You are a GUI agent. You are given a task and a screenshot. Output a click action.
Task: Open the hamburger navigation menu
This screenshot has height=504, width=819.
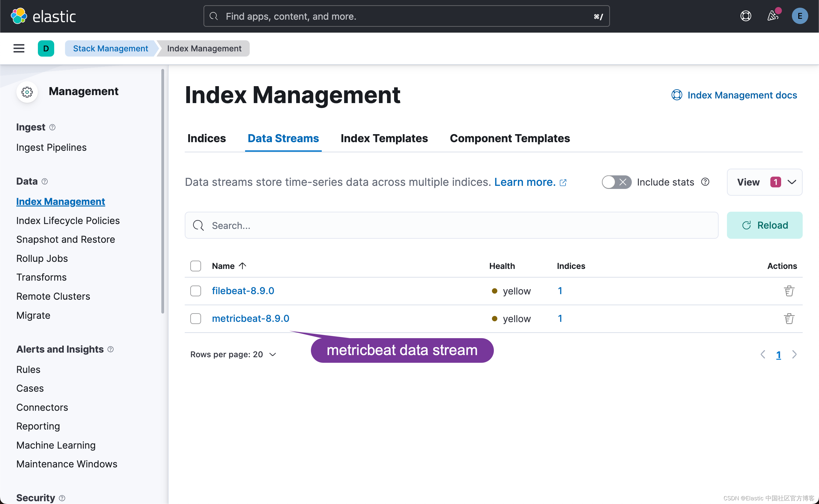[x=19, y=48]
